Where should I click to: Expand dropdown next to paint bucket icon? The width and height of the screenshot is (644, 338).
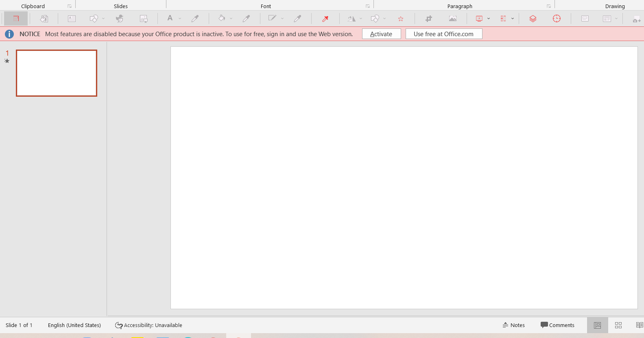click(231, 19)
